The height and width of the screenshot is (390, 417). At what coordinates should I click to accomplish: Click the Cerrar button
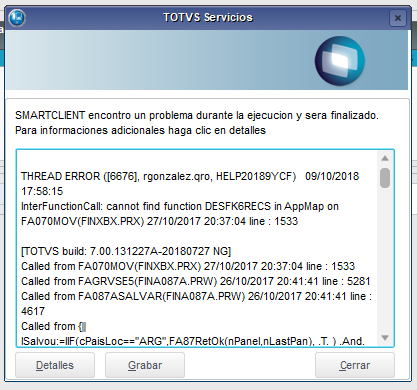355,365
